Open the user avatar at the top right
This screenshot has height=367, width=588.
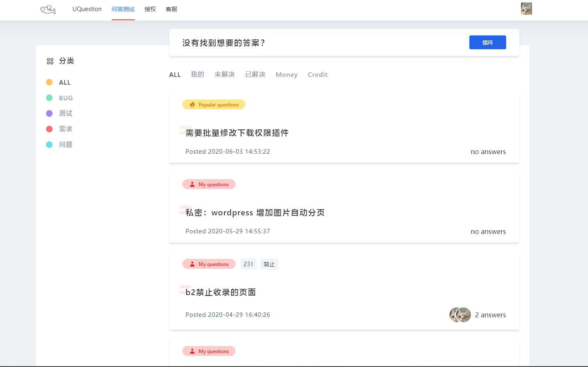[x=526, y=8]
